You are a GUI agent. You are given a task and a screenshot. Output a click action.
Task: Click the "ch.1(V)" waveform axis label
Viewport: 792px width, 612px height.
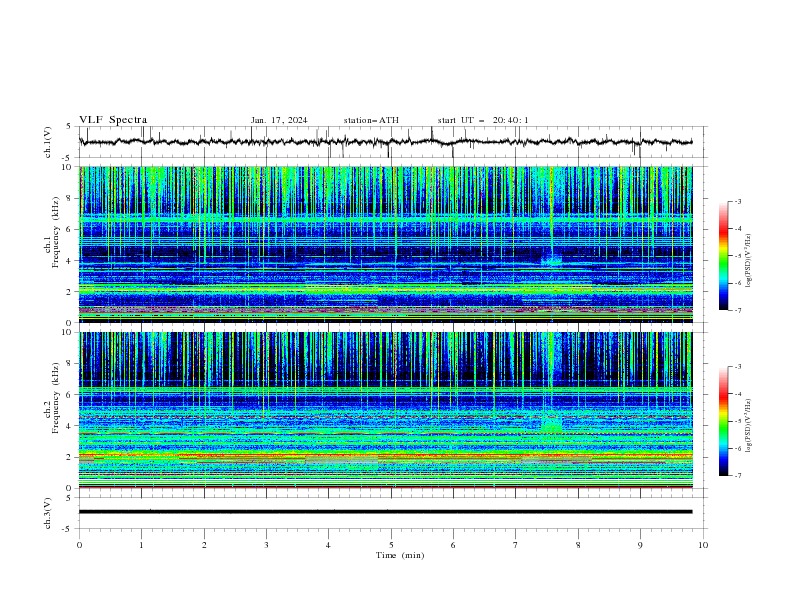48,142
